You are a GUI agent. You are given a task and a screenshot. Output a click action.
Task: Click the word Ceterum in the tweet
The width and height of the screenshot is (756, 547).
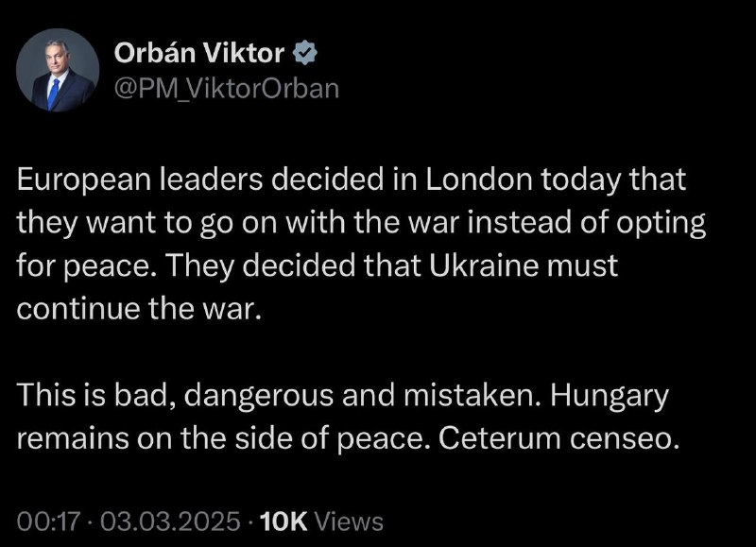point(500,438)
